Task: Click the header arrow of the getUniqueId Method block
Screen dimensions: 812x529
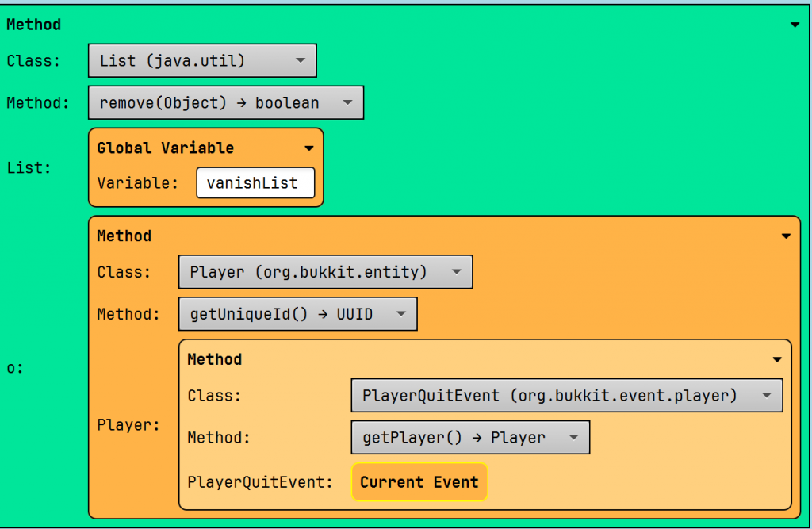Action: (786, 236)
